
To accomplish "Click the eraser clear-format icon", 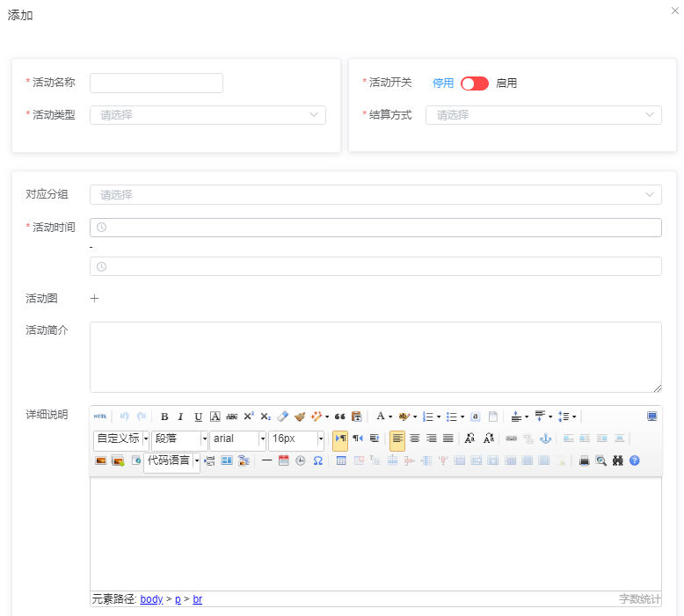I will [283, 417].
